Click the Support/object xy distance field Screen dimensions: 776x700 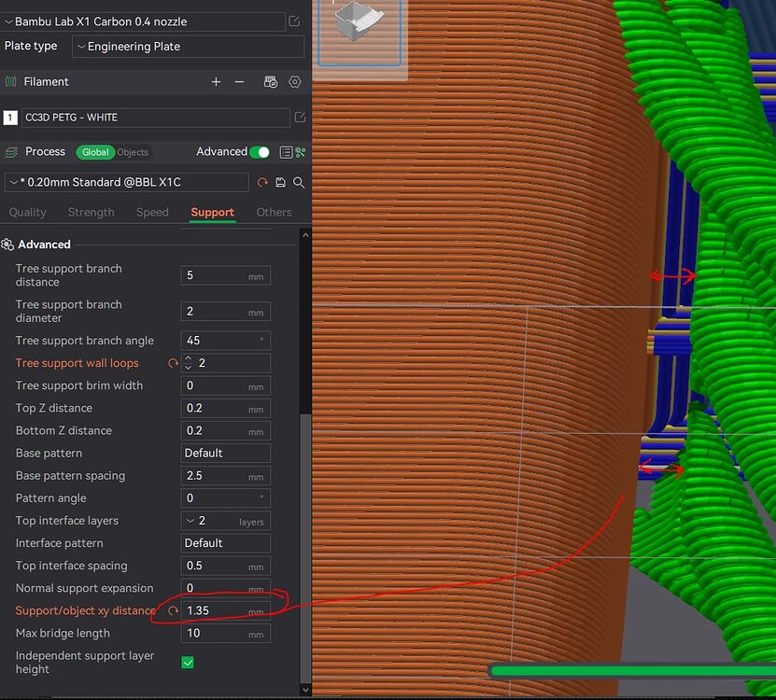click(x=226, y=611)
